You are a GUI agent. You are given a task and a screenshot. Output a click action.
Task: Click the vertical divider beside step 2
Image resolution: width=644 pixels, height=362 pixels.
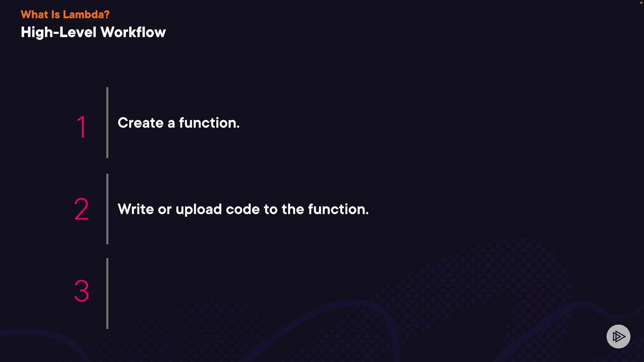[107, 209]
